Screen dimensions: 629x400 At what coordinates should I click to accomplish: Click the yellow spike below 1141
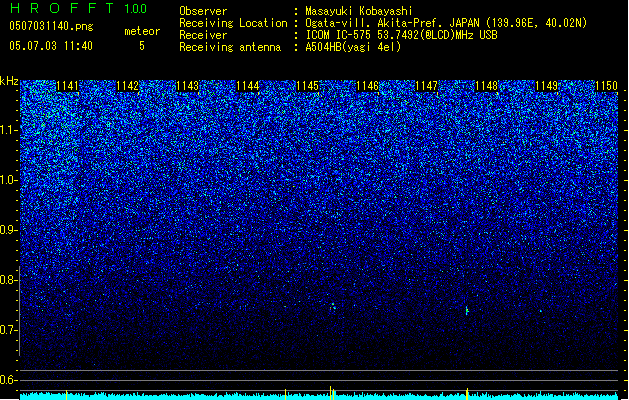pyautogui.click(x=67, y=395)
